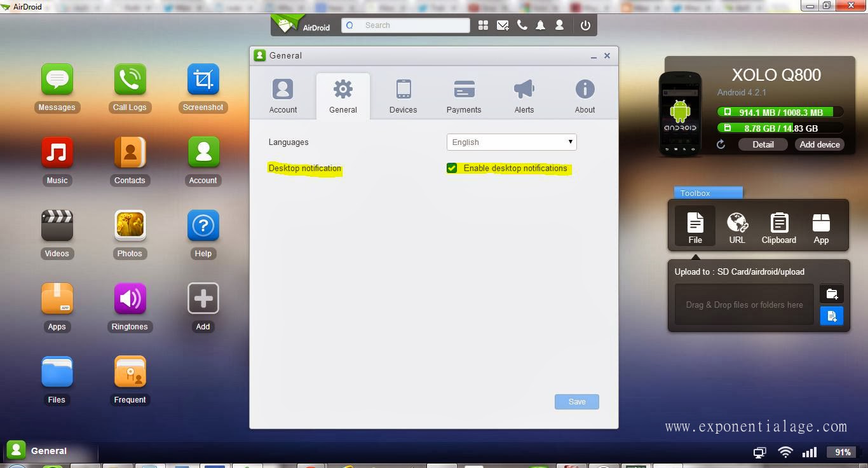
Task: Click the Add shortcut icon
Action: [x=203, y=298]
